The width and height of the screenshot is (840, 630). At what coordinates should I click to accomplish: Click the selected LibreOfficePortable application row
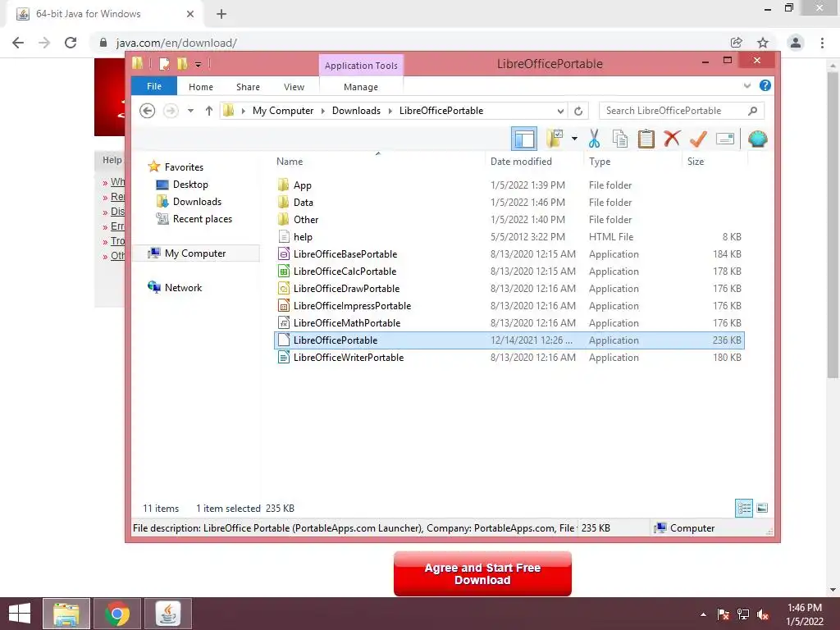[509, 340]
